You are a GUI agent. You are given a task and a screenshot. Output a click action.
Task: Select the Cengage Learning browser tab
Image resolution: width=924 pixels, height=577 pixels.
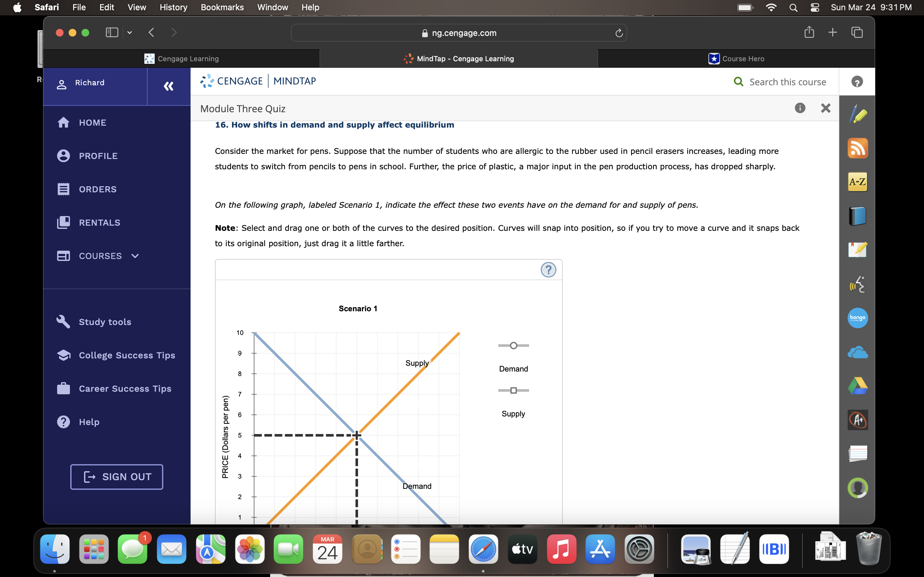click(183, 58)
